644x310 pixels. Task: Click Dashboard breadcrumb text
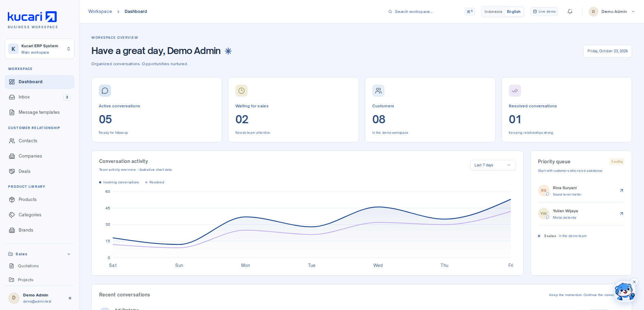click(136, 12)
